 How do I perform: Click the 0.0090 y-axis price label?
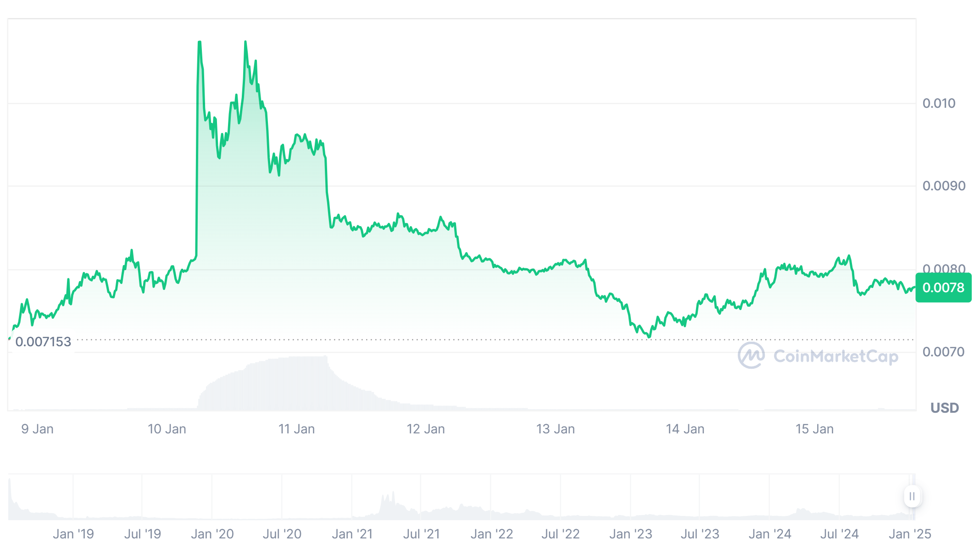[944, 186]
